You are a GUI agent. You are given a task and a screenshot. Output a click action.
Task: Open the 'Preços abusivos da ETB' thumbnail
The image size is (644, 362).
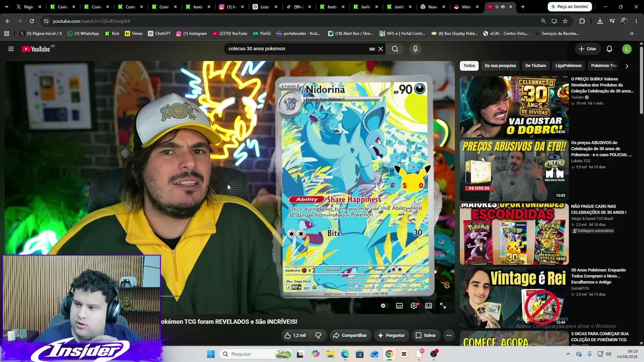click(x=514, y=170)
